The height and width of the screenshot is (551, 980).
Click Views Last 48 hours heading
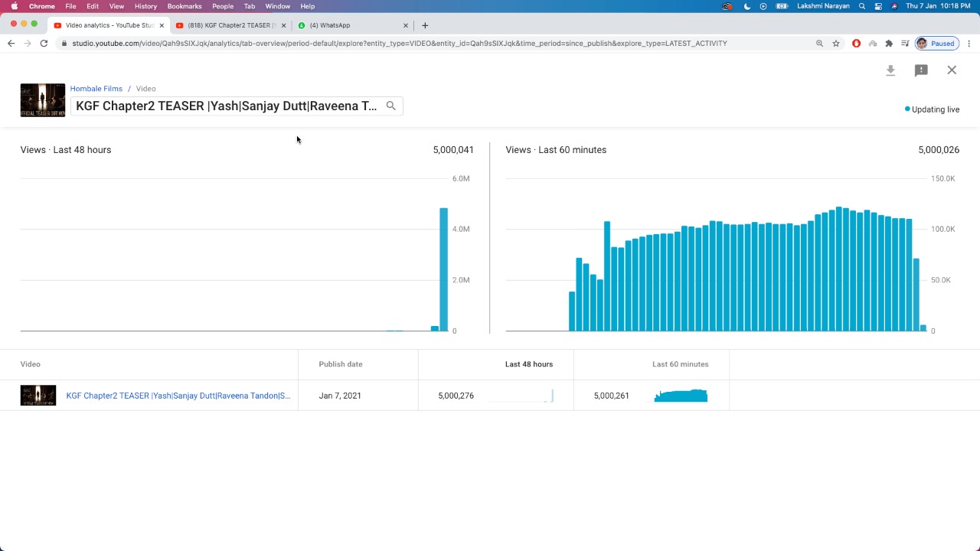point(66,150)
